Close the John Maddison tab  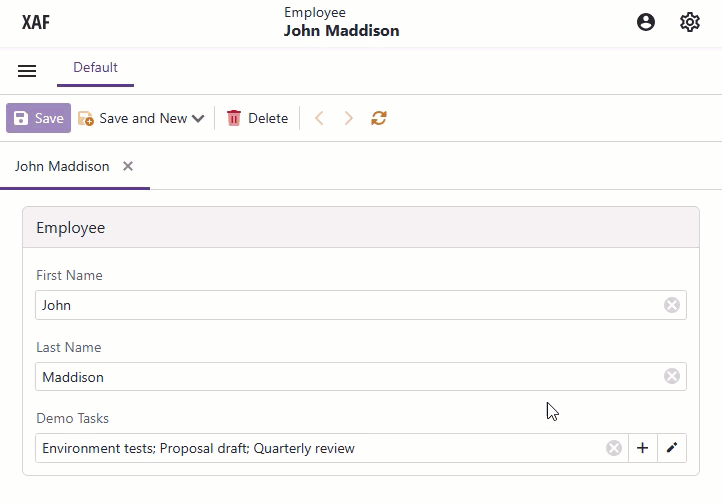128,166
